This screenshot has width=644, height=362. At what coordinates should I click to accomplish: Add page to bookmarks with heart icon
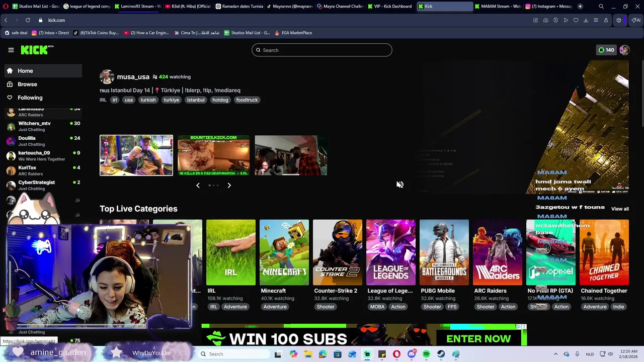click(x=576, y=20)
